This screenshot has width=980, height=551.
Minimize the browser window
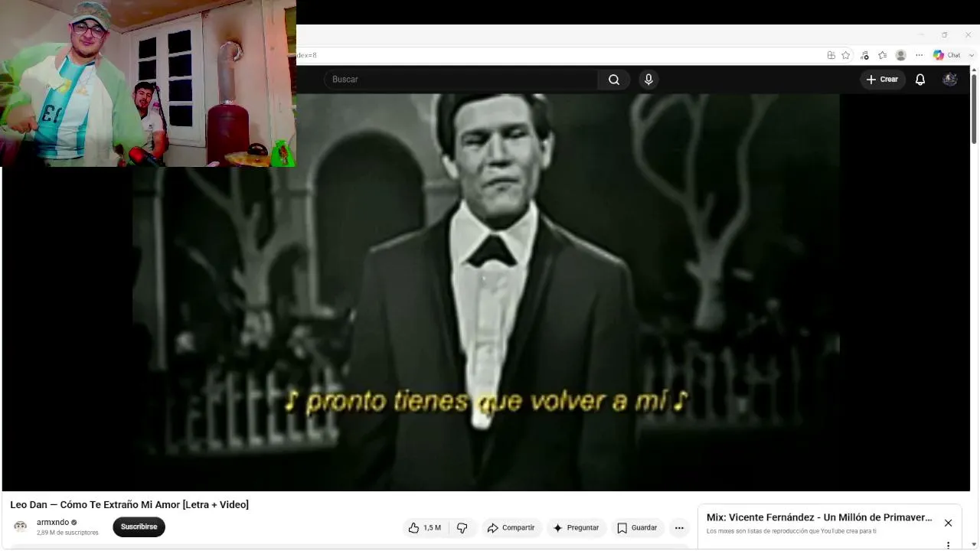click(920, 34)
